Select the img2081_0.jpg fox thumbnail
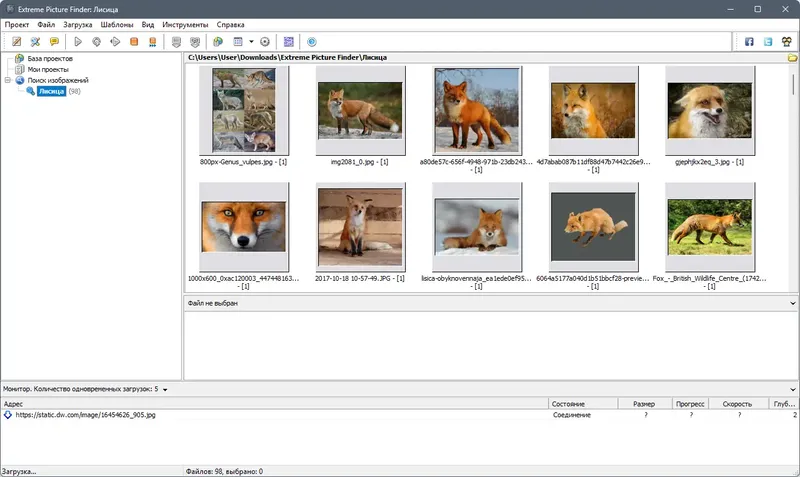Viewport: 800px width, 477px height. pyautogui.click(x=360, y=111)
